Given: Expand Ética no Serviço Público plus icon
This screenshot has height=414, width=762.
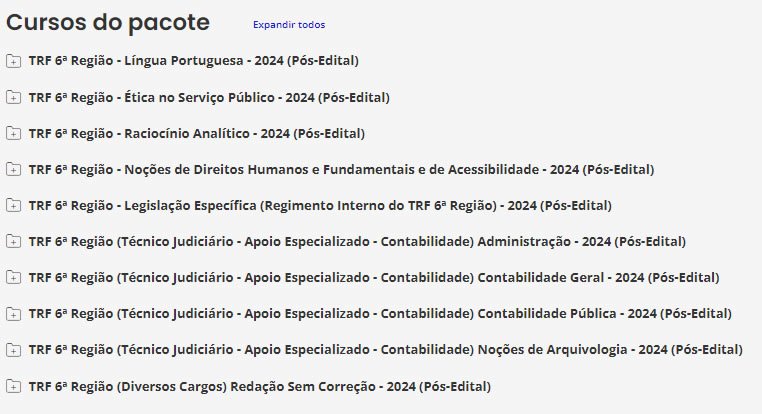Looking at the screenshot, I should (13, 97).
